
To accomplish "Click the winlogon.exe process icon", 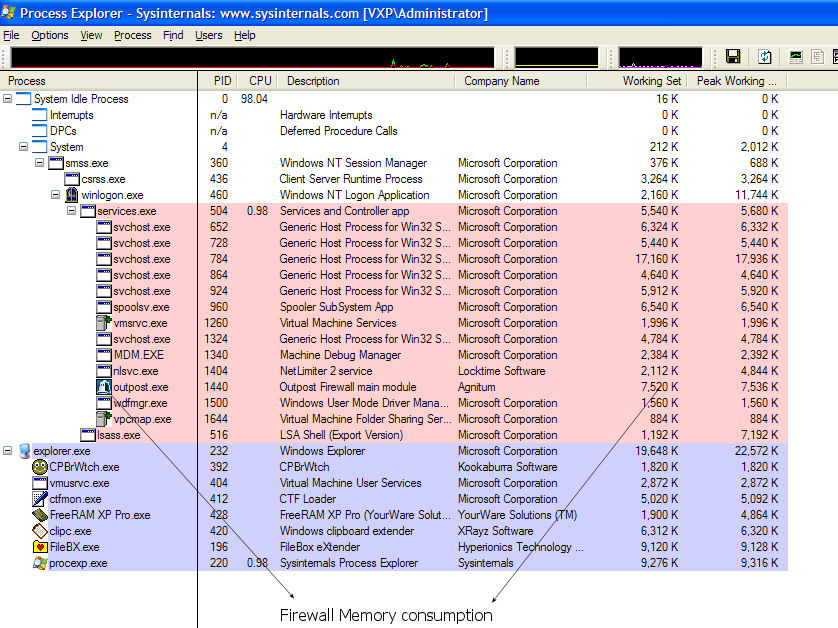I will point(72,195).
